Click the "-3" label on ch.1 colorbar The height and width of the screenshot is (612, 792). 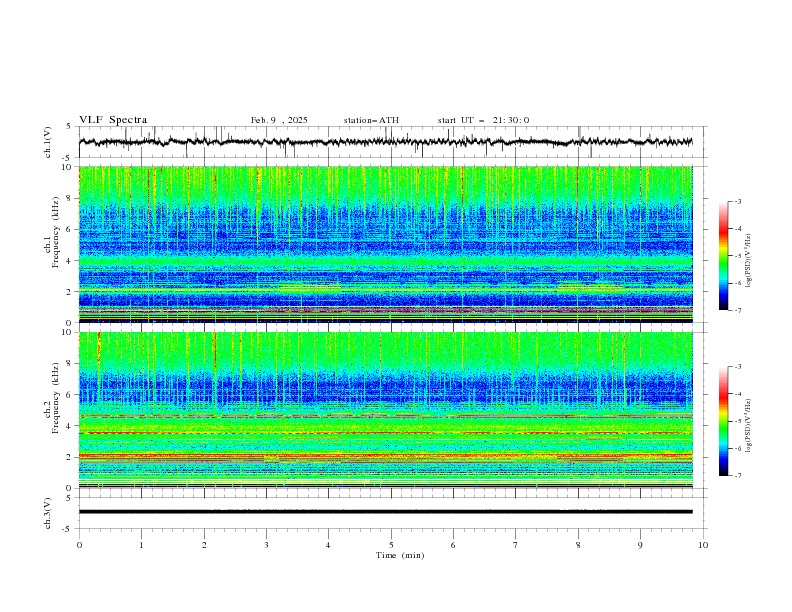737,201
